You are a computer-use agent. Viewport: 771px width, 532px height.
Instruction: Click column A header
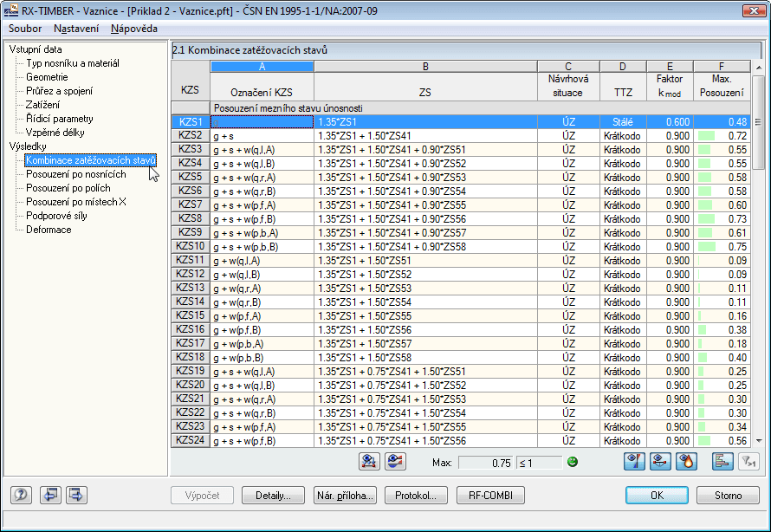262,67
